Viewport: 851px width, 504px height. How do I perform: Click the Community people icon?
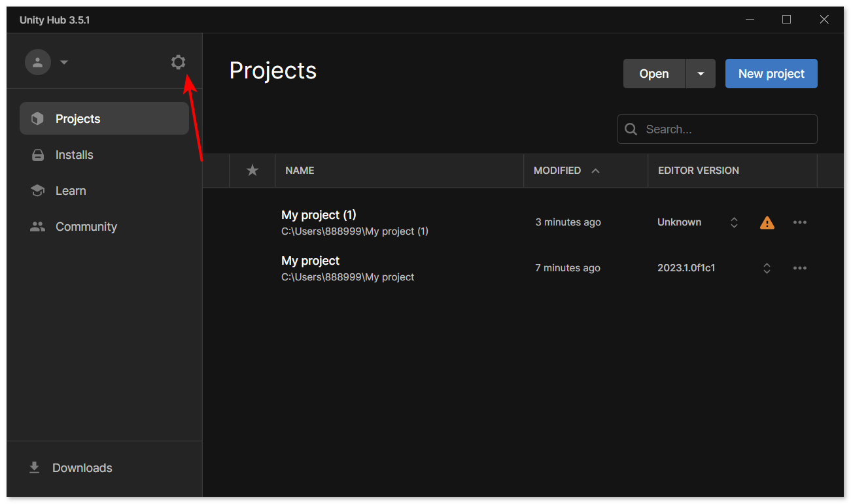[38, 227]
